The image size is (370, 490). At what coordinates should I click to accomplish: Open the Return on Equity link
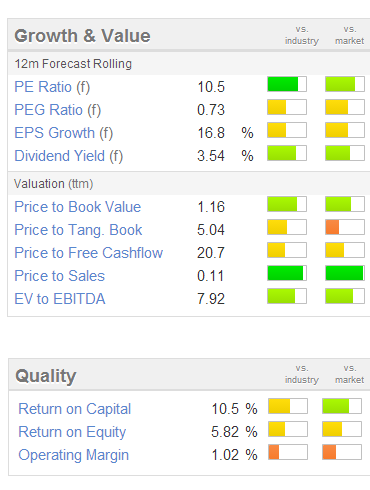(x=72, y=432)
